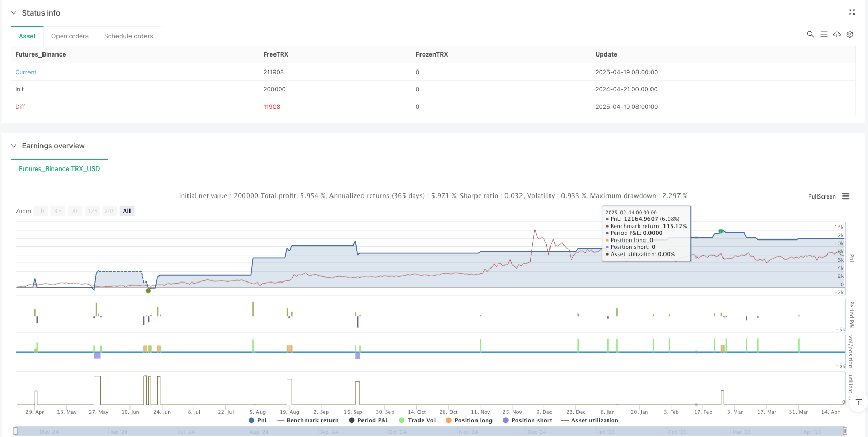Screen dimensions: 868x437
Task: Click the search icon above the asset table
Action: (x=810, y=34)
